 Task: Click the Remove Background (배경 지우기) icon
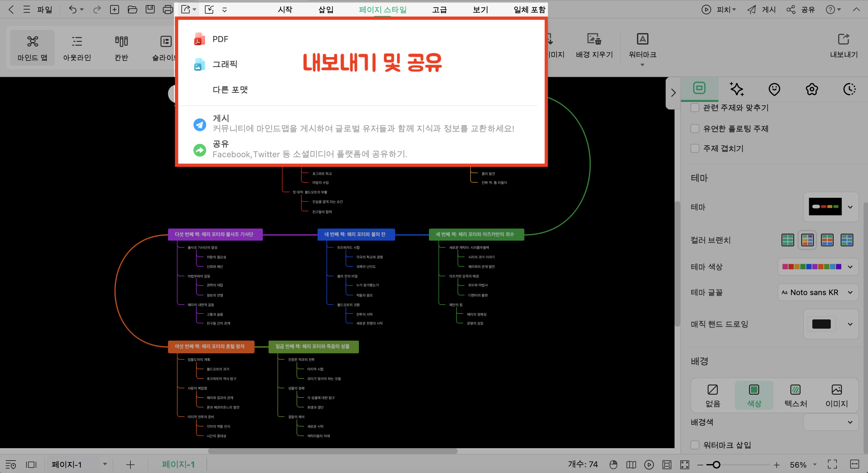click(x=594, y=39)
